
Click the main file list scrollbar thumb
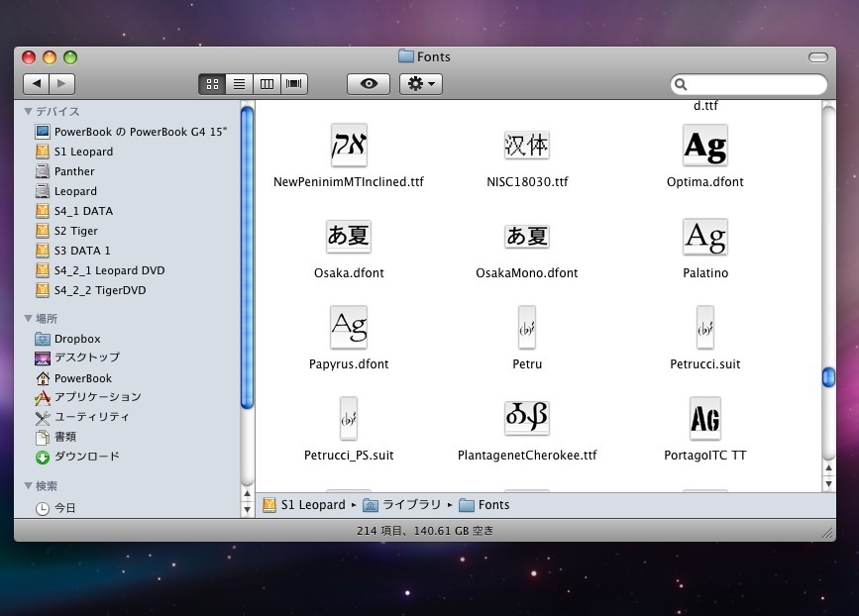(828, 377)
